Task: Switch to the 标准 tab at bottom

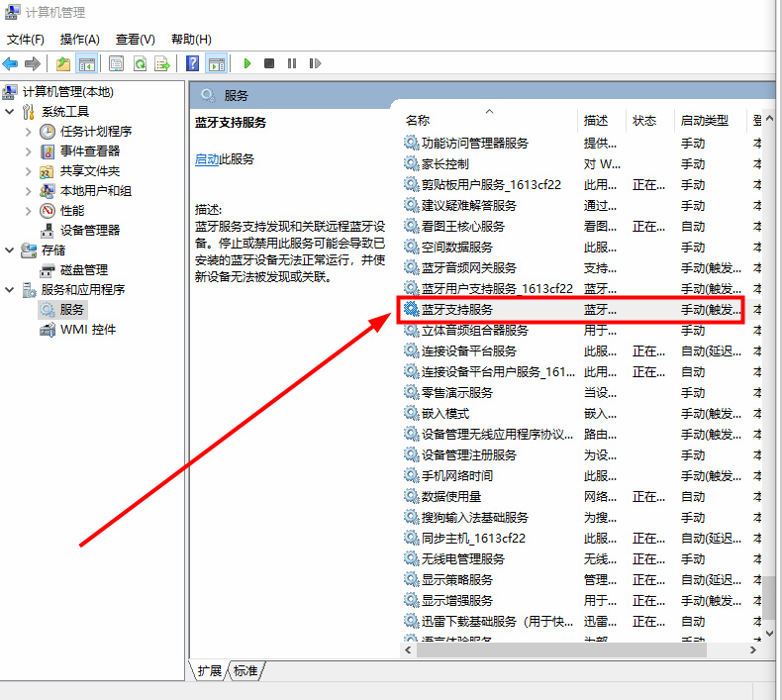Action: (x=245, y=670)
